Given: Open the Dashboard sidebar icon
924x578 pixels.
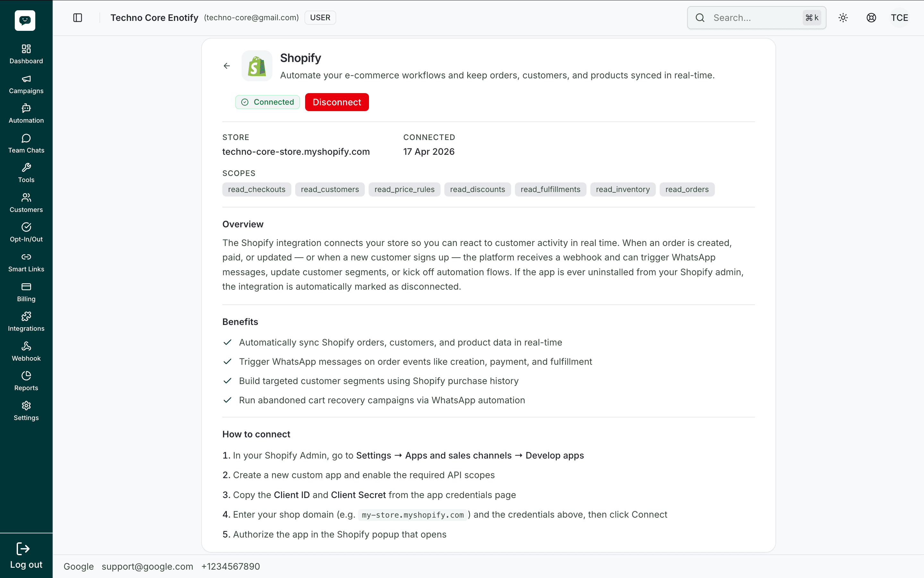Looking at the screenshot, I should coord(26,48).
